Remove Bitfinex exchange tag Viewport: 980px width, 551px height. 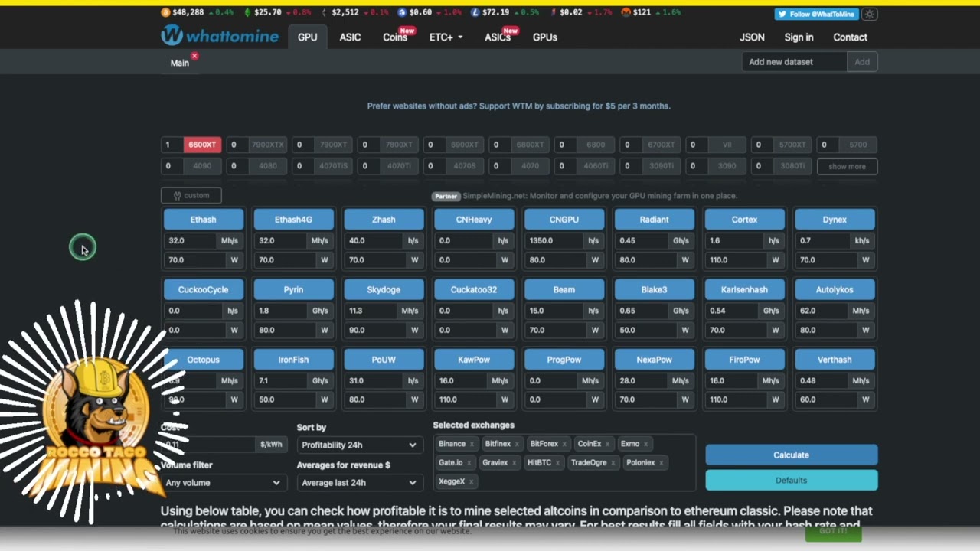click(517, 444)
